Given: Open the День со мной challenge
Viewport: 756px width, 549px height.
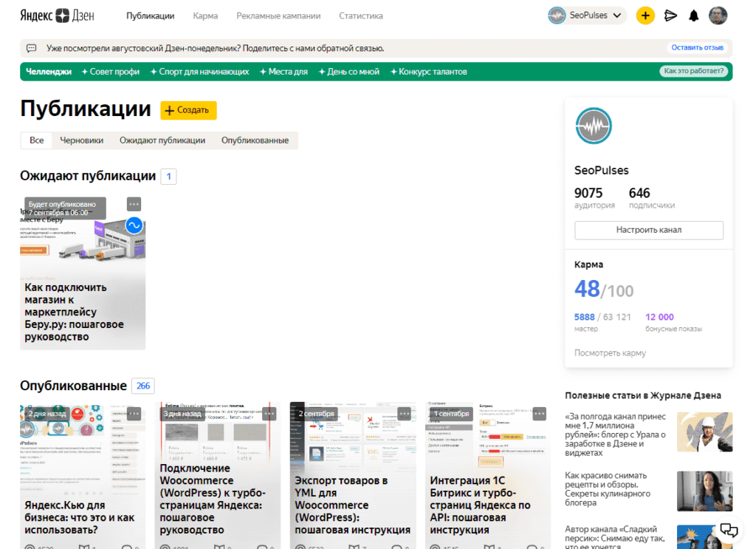Looking at the screenshot, I should point(349,72).
